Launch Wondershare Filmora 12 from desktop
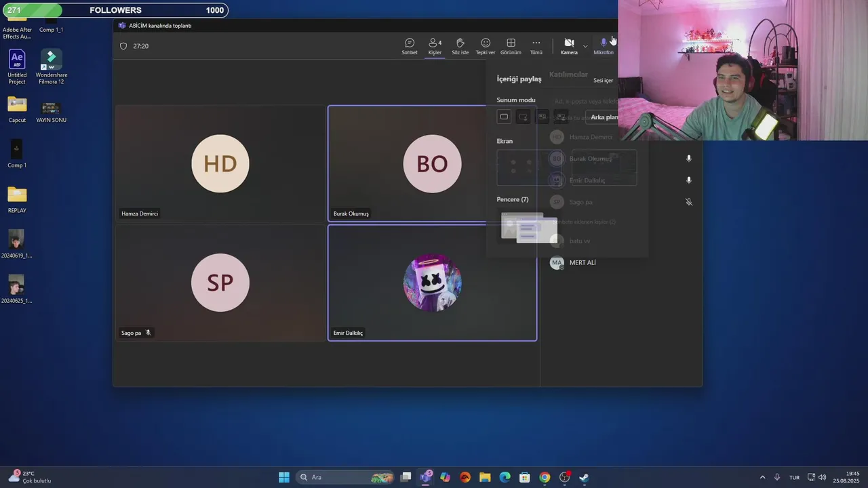The image size is (868, 488). click(x=51, y=67)
